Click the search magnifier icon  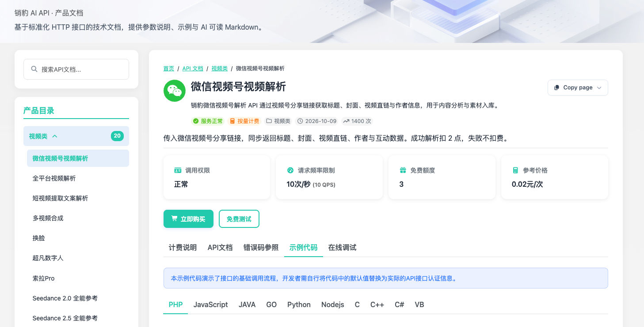pyautogui.click(x=34, y=69)
